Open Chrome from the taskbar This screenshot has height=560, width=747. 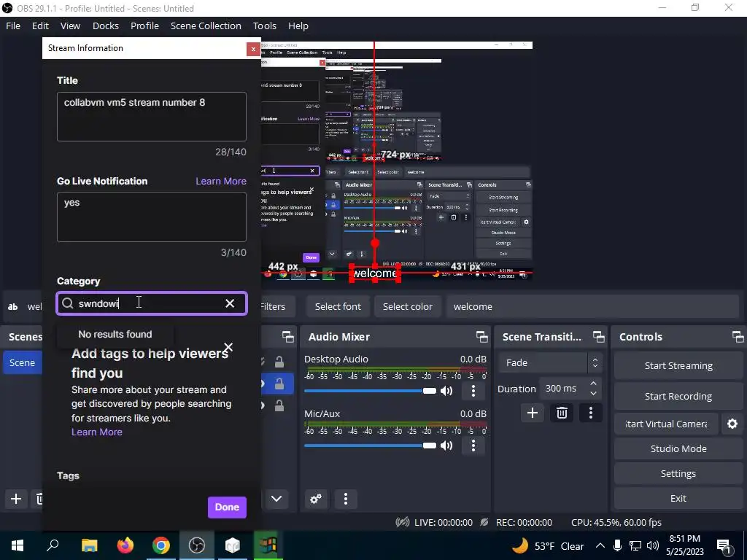pyautogui.click(x=161, y=545)
